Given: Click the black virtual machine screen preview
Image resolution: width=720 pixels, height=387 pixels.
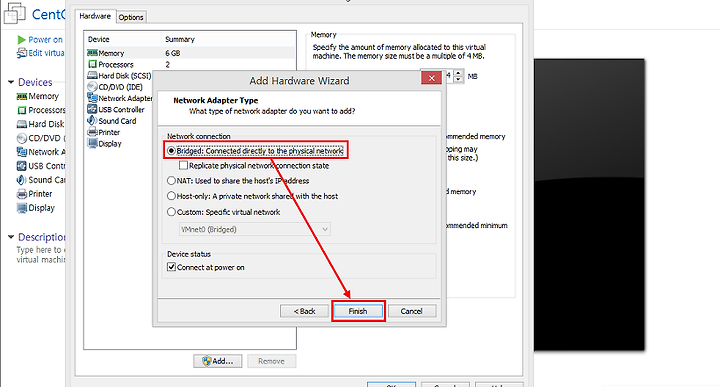Looking at the screenshot, I should click(589, 205).
